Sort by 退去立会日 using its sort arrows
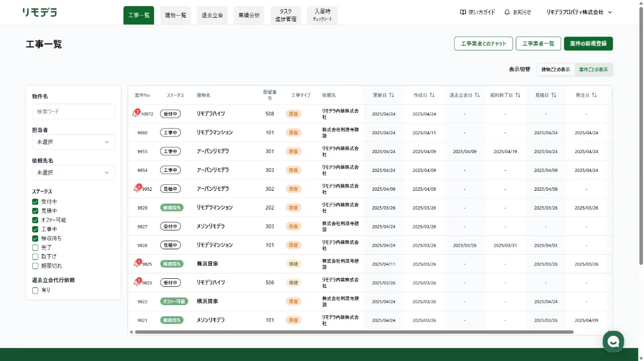This screenshot has width=644, height=361. (477, 95)
